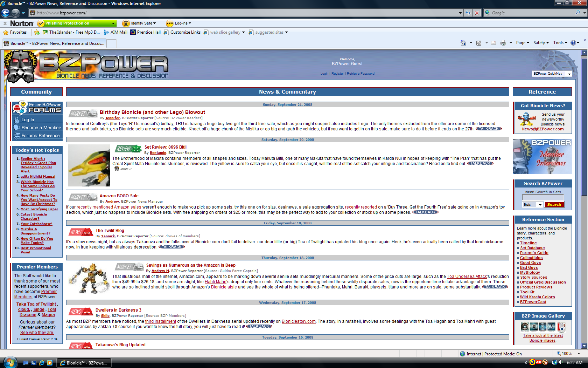Click the red Search button
This screenshot has width=588, height=368.
coord(554,205)
